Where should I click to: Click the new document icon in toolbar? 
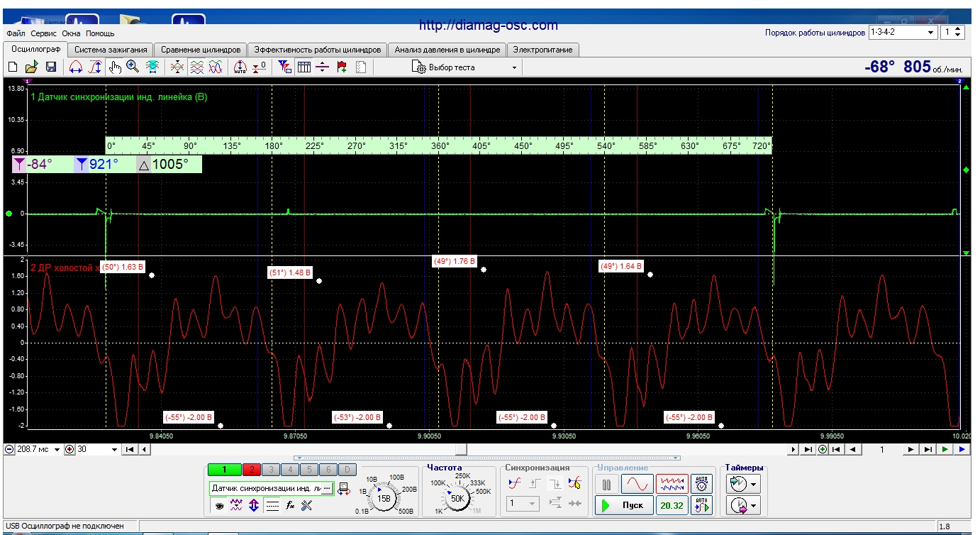[x=13, y=67]
